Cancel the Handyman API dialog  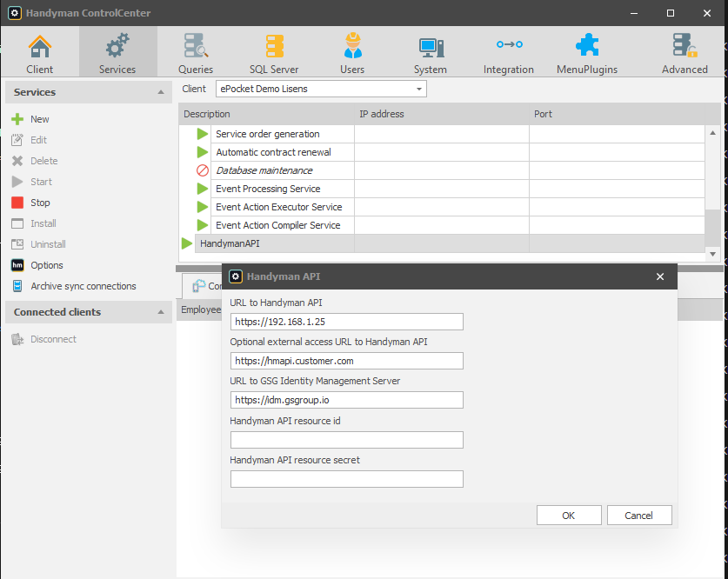(639, 516)
